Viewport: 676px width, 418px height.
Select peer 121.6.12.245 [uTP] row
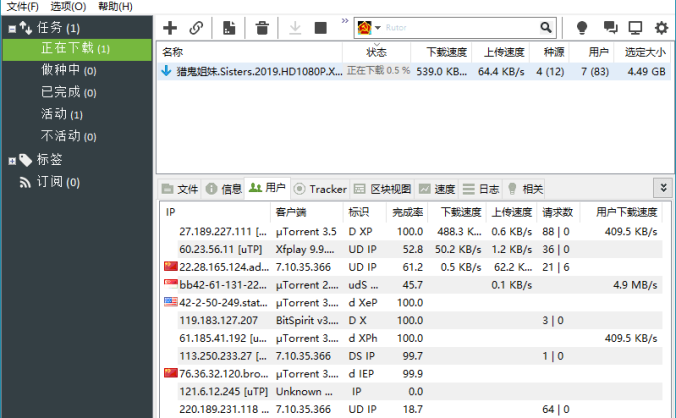(x=412, y=391)
